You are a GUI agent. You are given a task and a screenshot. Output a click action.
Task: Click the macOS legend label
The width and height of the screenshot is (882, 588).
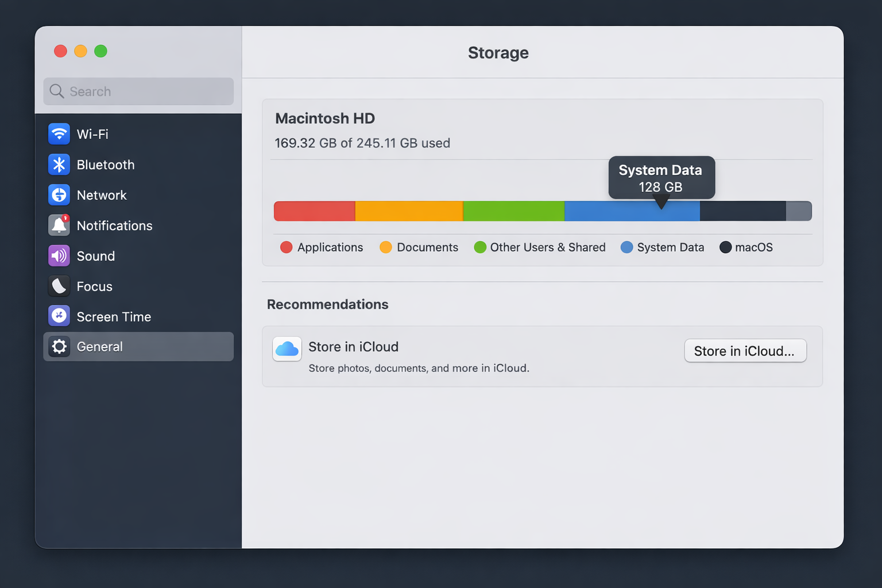754,247
